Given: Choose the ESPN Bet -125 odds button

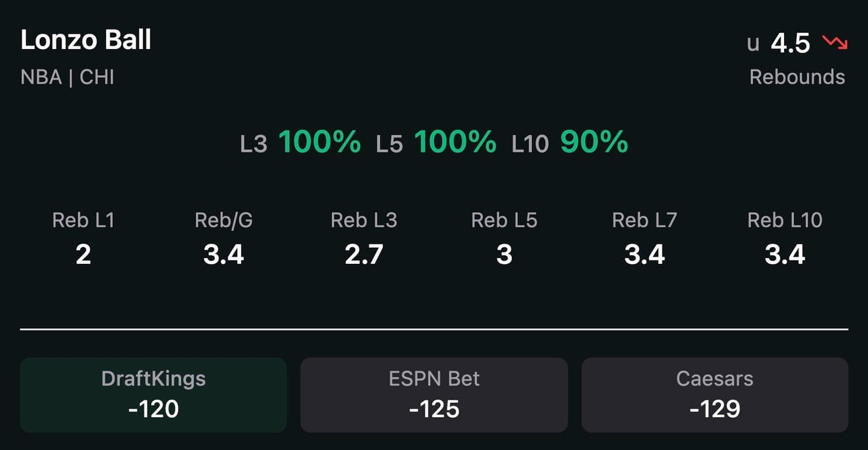Looking at the screenshot, I should [x=434, y=395].
